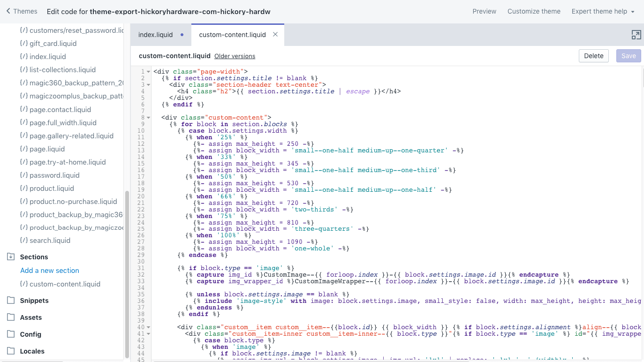Viewport: 644px width, 362px height.
Task: Open Expert theme help dropdown
Action: coord(603,11)
